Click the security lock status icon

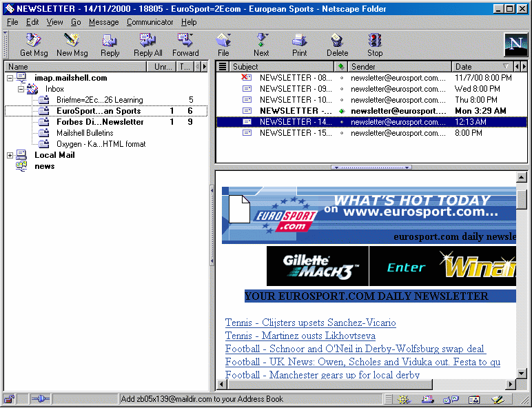(9, 400)
